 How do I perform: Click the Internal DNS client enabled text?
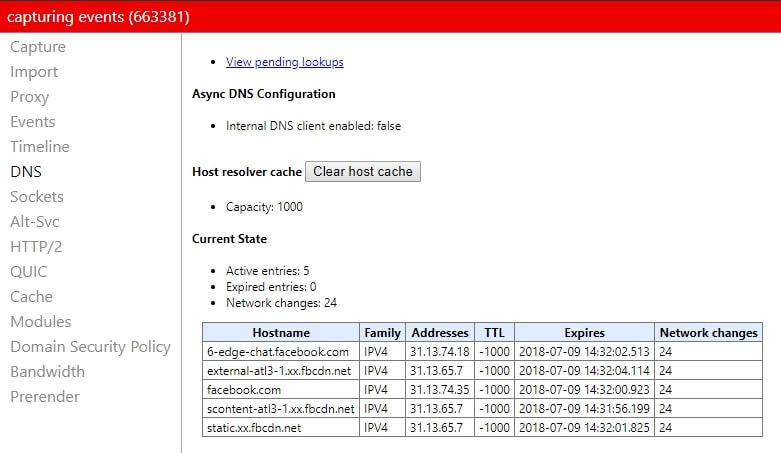point(313,126)
